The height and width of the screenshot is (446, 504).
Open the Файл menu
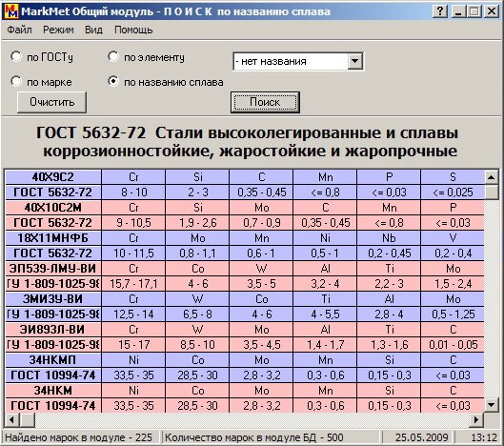(19, 30)
